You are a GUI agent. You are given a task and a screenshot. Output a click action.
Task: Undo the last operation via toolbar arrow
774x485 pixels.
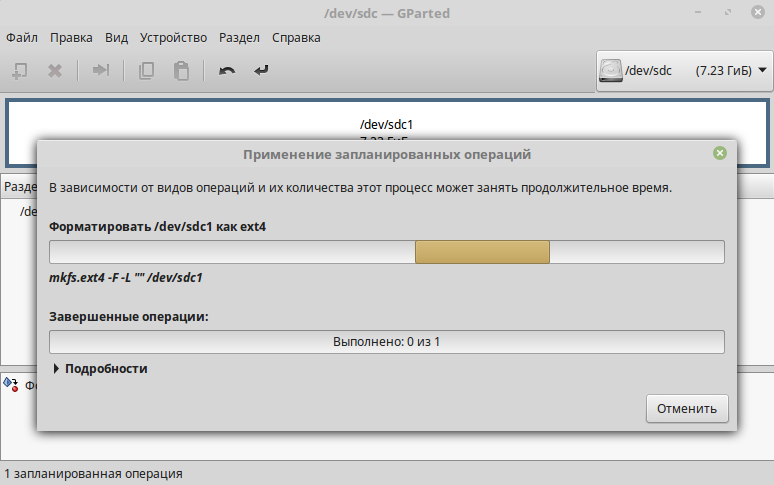(227, 71)
